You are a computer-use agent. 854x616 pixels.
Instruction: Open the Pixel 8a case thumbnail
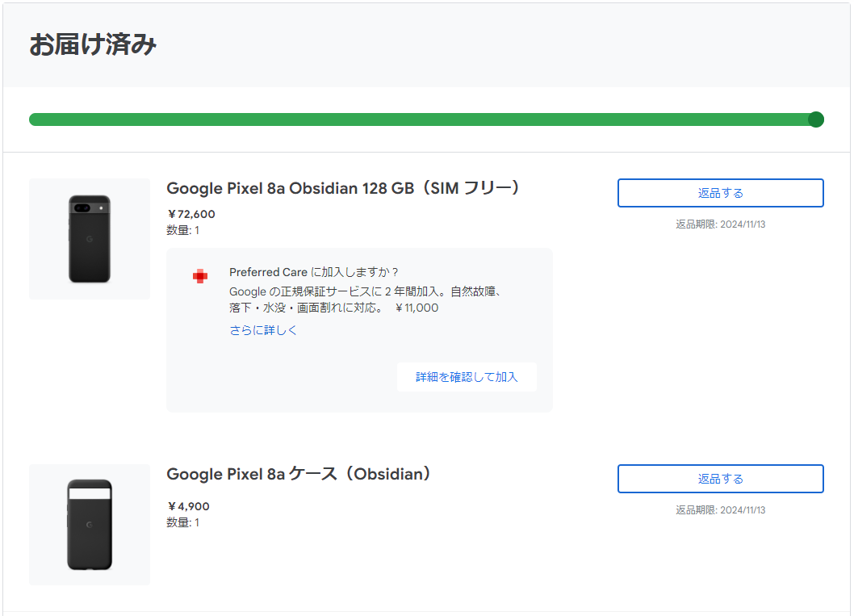(x=90, y=525)
